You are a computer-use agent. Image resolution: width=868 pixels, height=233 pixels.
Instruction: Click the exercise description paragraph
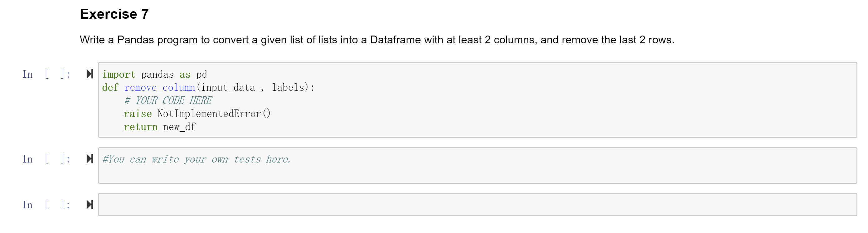click(x=377, y=40)
